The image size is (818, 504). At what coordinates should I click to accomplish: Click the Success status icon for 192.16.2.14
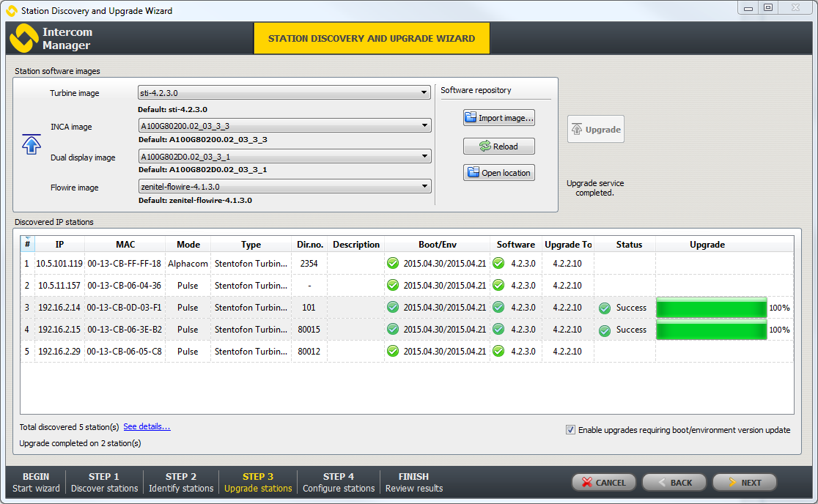pyautogui.click(x=605, y=308)
